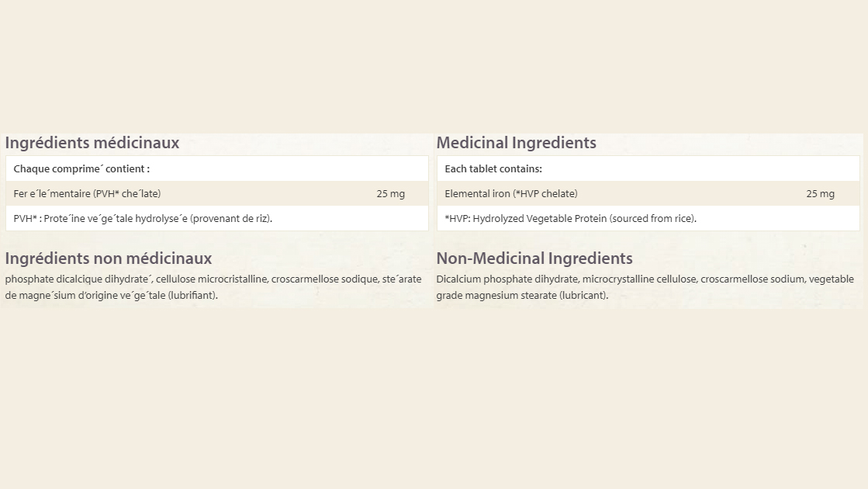Image resolution: width=868 pixels, height=489 pixels.
Task: Click the 25 mg value in English table
Action: (x=820, y=193)
